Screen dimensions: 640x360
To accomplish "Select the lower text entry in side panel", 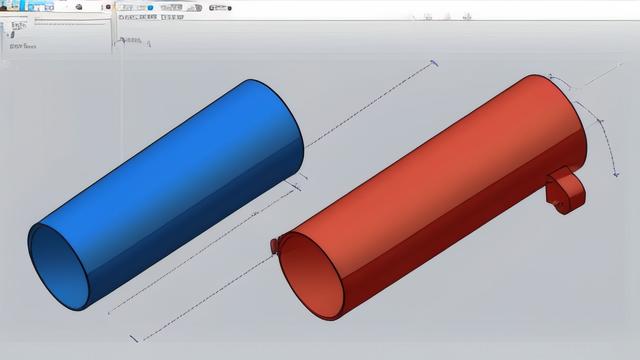I will pos(23,46).
